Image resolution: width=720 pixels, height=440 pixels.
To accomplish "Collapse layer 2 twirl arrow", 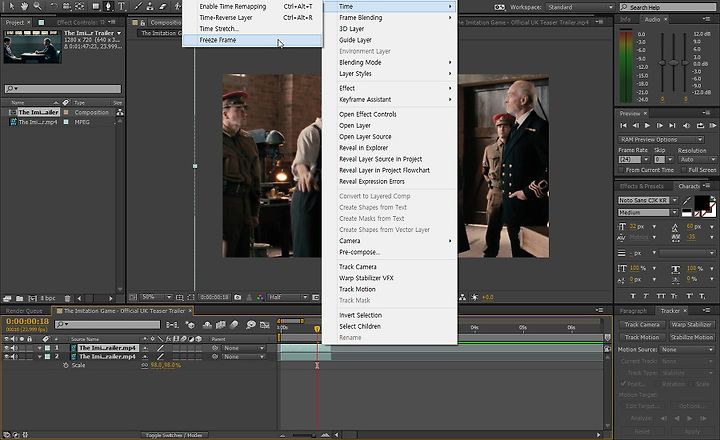I will tap(39, 356).
